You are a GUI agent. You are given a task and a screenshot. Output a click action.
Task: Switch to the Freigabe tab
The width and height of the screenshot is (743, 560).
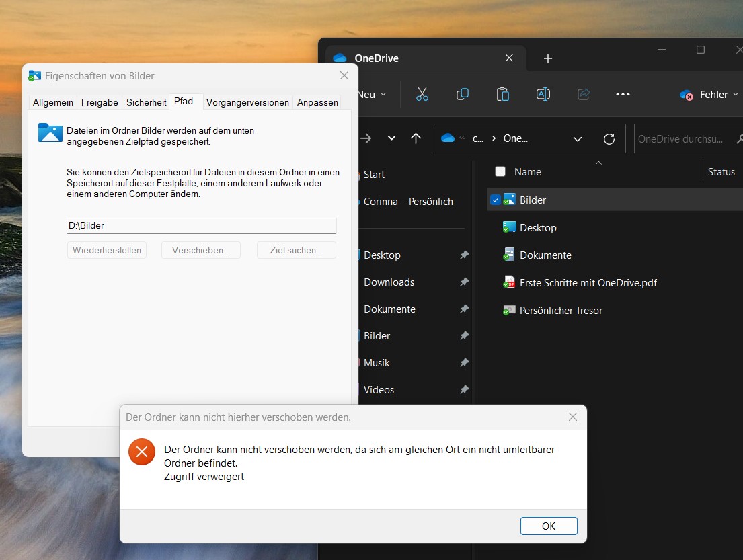[100, 102]
